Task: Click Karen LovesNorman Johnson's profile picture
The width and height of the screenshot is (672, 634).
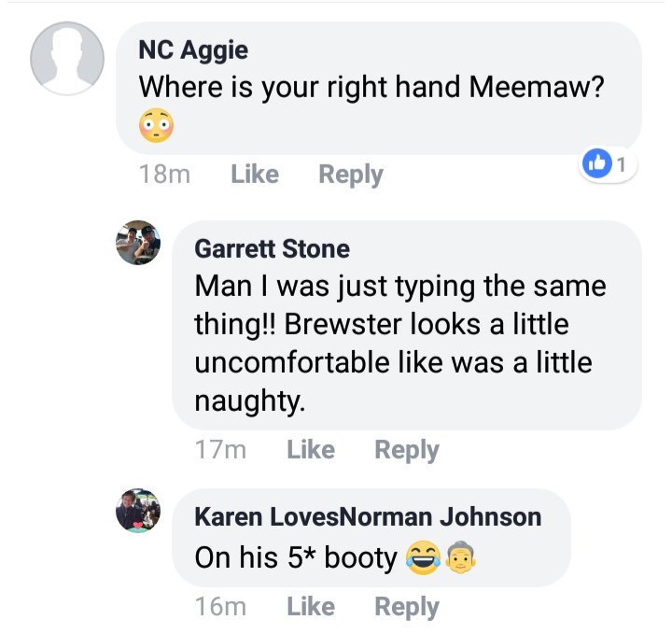Action: coord(138,511)
